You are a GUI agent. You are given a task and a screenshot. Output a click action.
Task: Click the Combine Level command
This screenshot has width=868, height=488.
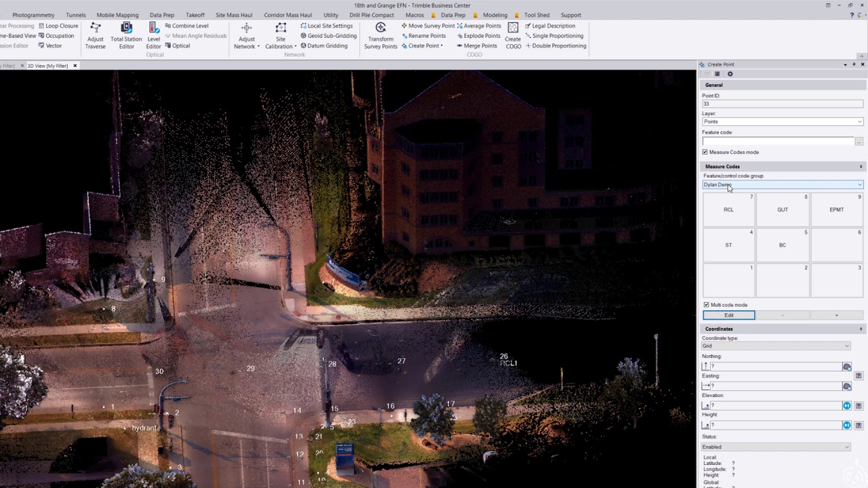186,26
